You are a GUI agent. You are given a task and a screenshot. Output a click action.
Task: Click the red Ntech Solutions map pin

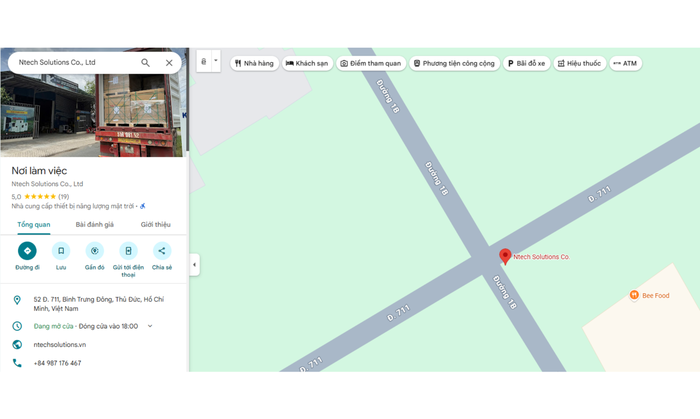click(505, 257)
